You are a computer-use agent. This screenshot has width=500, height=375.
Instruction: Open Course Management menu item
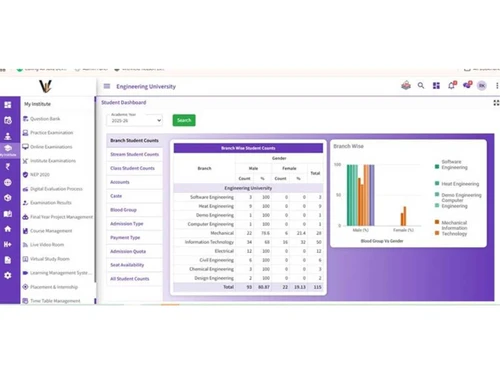47,231
